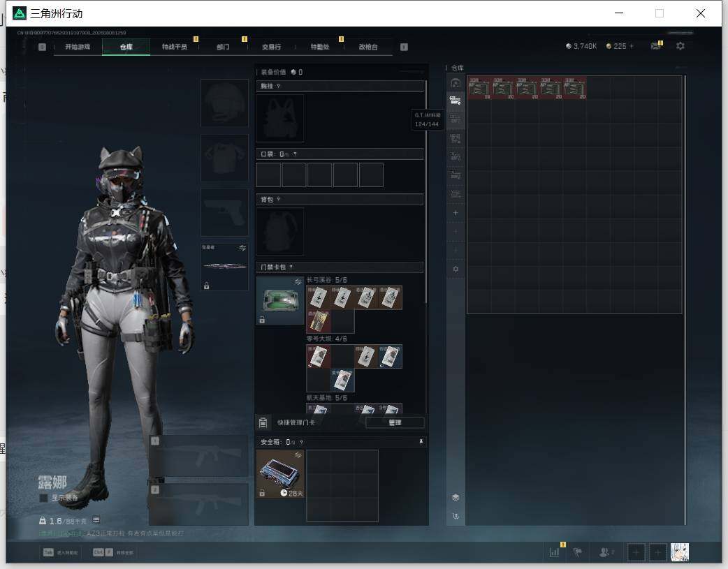Open the 特勤处 tab
The height and width of the screenshot is (569, 728).
[320, 47]
